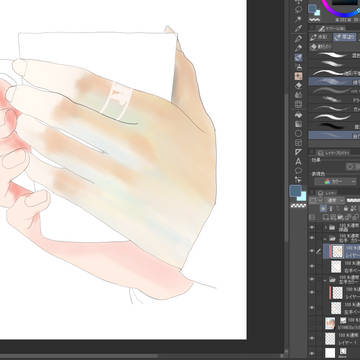Viewport: 360px width, 360px height.
Task: Choose the black ink brush stroke preset
Action: pyautogui.click(x=334, y=126)
